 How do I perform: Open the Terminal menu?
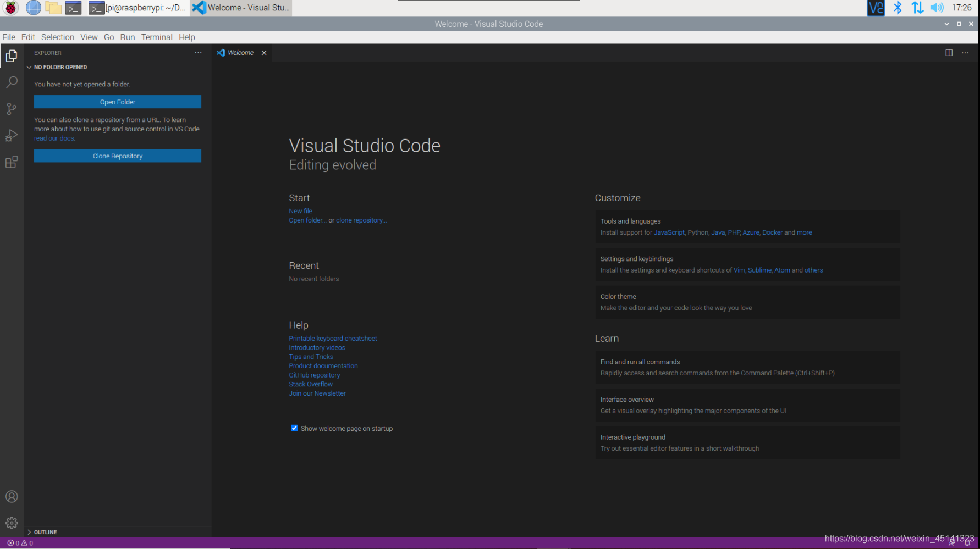157,37
